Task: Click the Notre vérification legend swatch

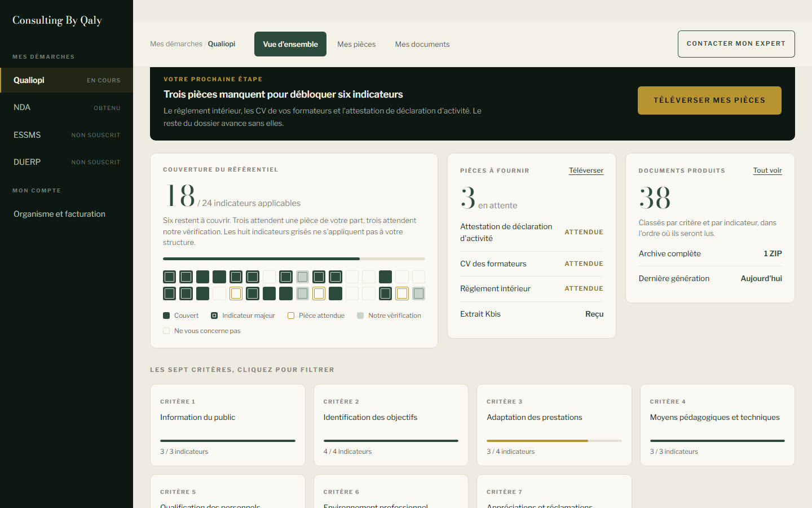Action: click(360, 316)
